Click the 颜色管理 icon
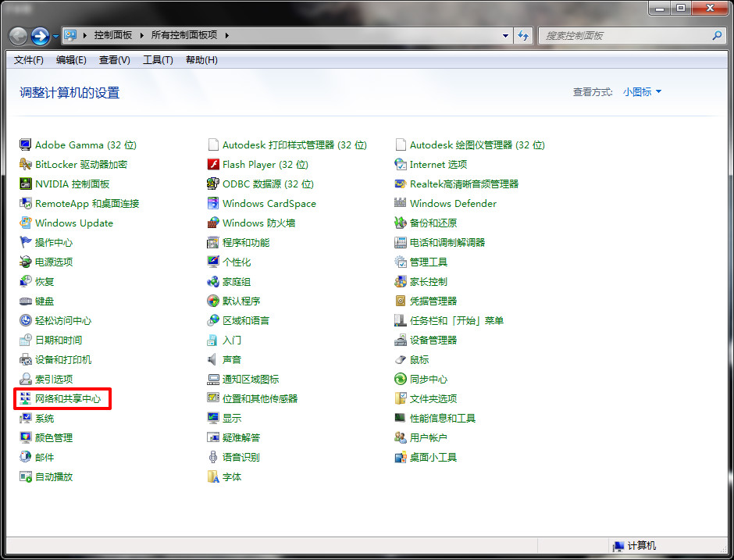The width and height of the screenshot is (734, 560). tap(25, 437)
